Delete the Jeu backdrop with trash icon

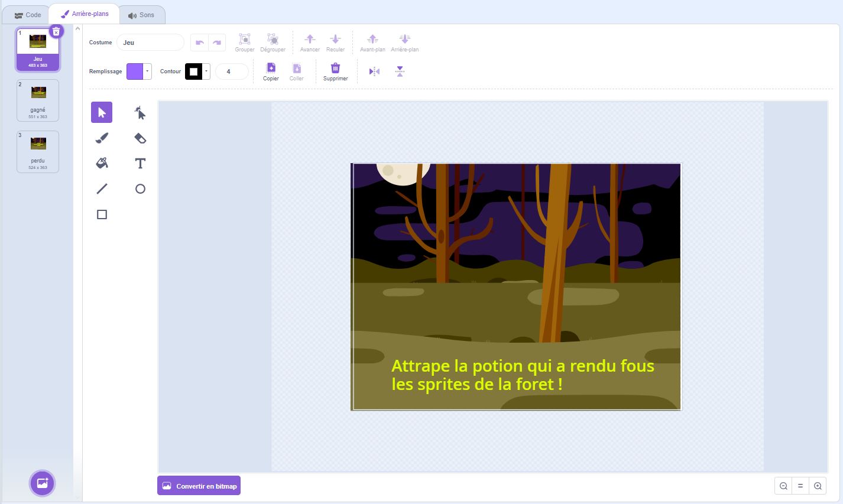pyautogui.click(x=56, y=32)
